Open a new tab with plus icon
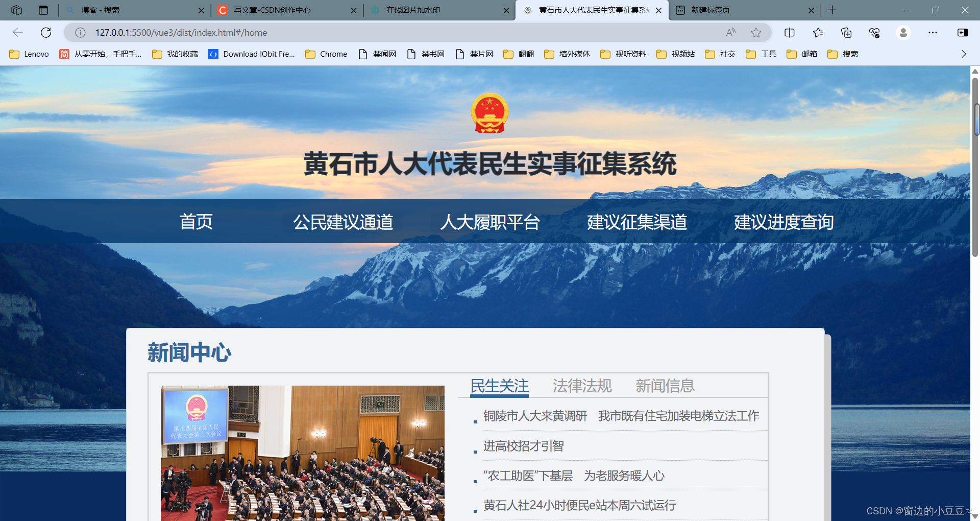The image size is (980, 521). click(832, 10)
